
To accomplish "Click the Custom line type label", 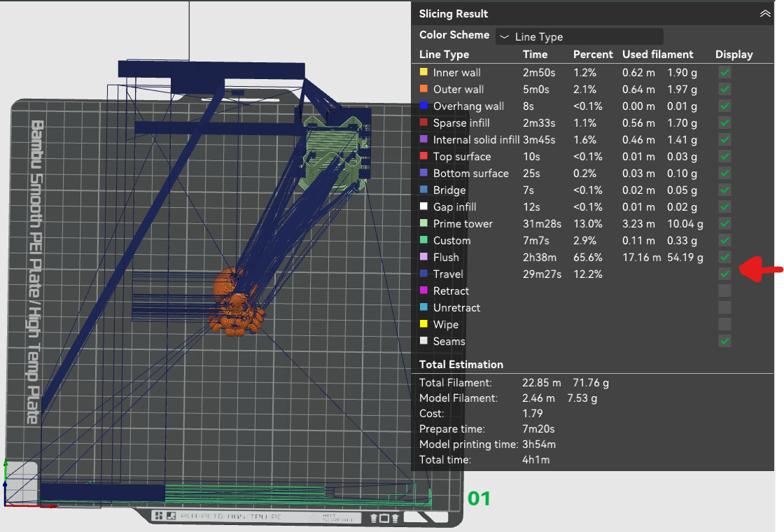I will [x=451, y=240].
